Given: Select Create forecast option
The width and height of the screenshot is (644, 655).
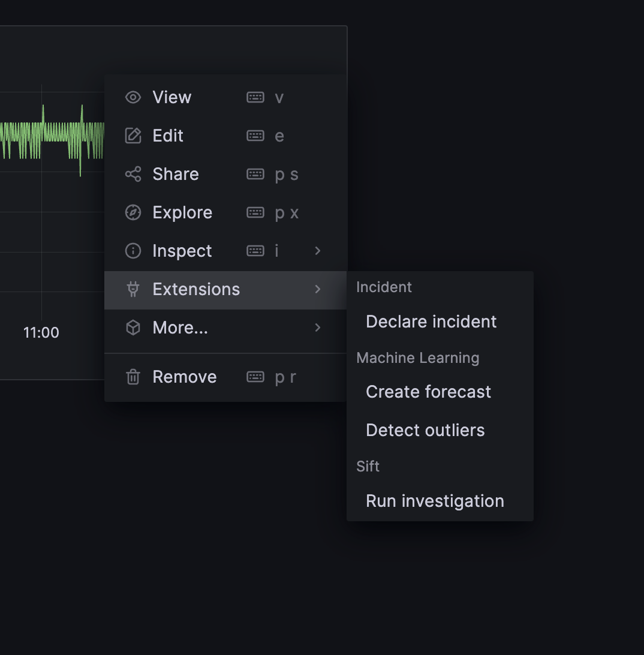Looking at the screenshot, I should tap(428, 392).
